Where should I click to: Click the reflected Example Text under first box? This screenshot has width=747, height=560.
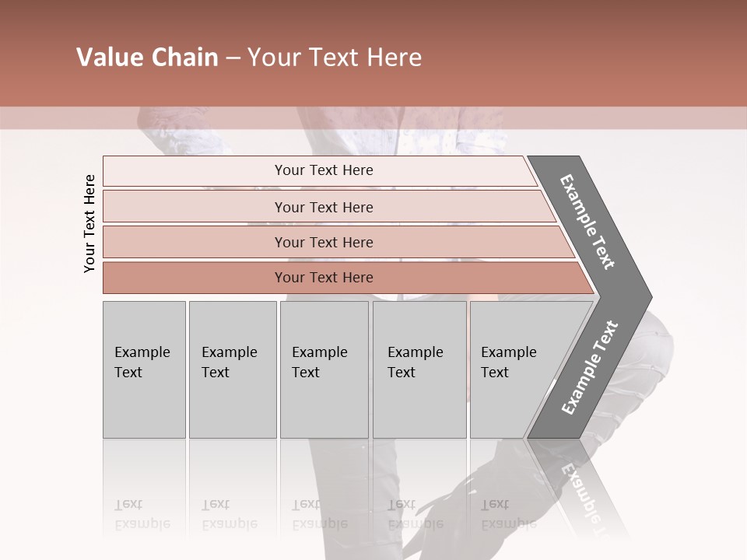pyautogui.click(x=142, y=515)
